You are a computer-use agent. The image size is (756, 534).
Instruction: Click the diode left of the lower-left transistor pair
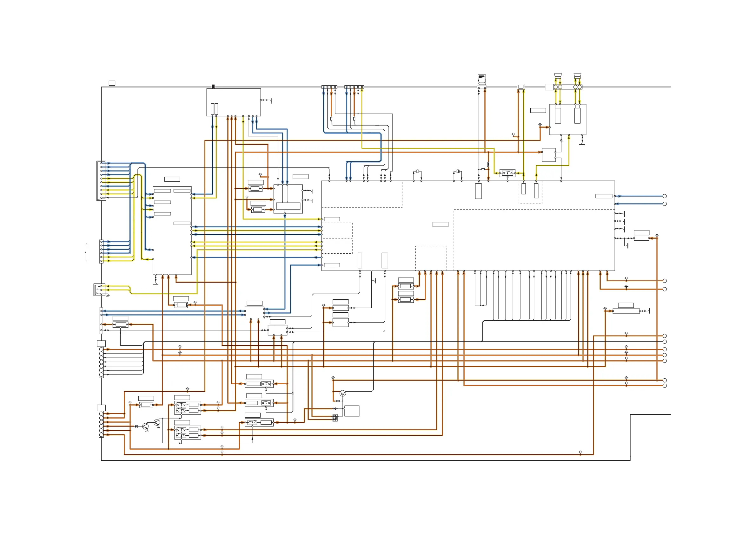tap(136, 427)
